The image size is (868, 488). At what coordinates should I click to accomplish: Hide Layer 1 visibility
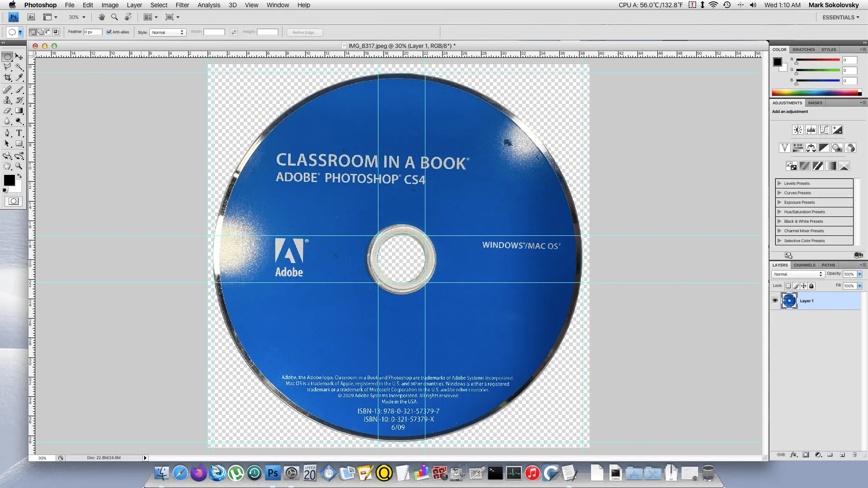click(775, 300)
